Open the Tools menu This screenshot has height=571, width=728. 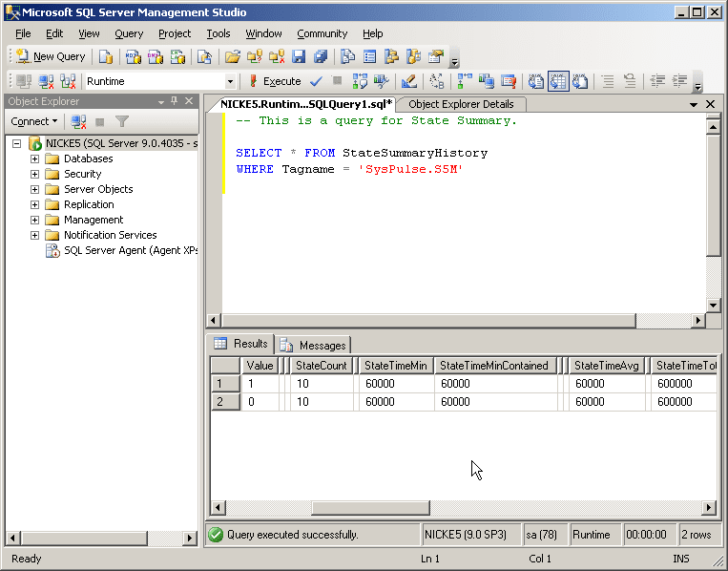(x=218, y=33)
